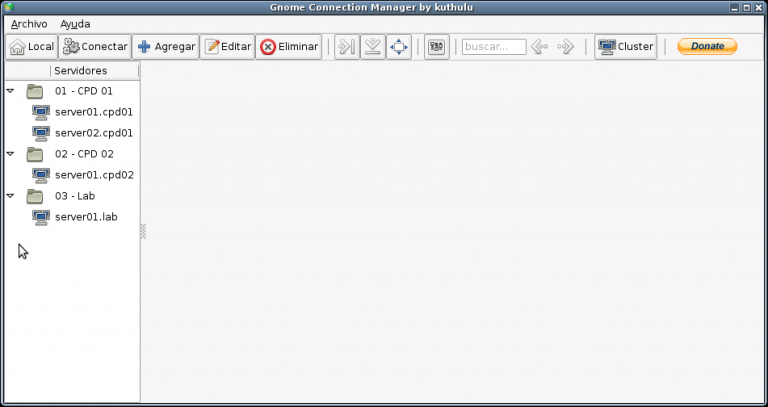Open Editar to edit a server
Screen dimensions: 768x407
tap(227, 47)
